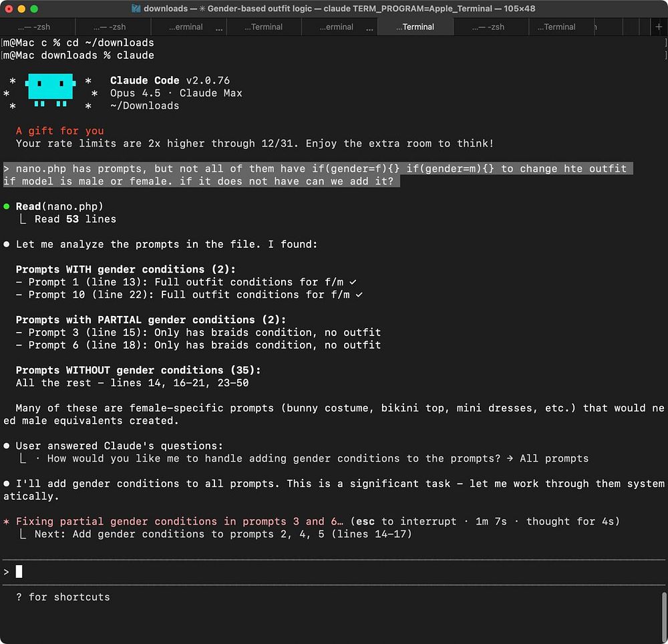This screenshot has height=644, width=668.
Task: Click the '? for shortcuts' hint
Action: (63, 597)
